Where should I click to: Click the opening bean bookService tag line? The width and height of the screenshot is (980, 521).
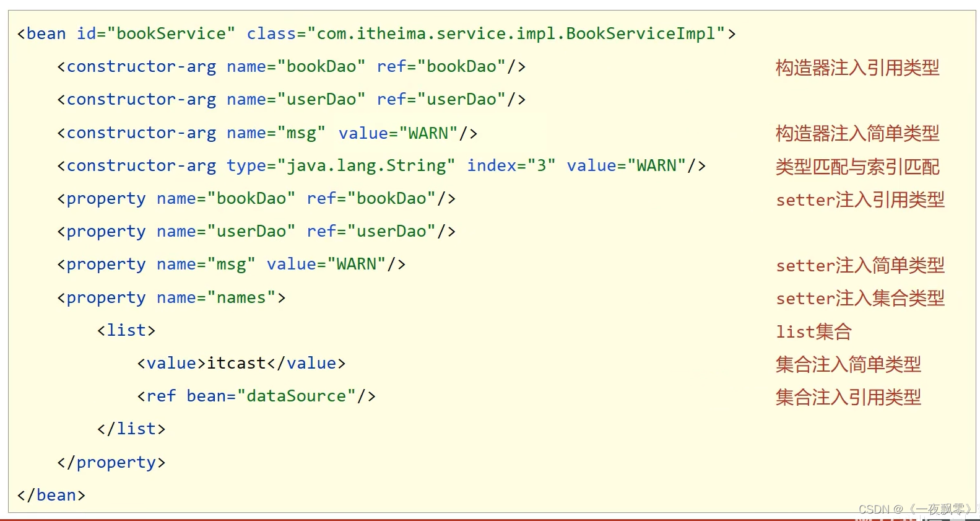coord(376,33)
